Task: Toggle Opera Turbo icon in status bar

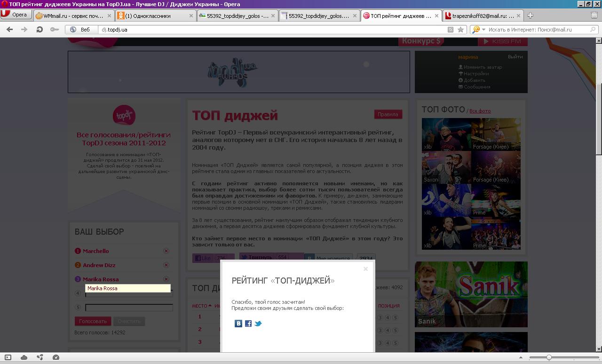Action: (x=56, y=357)
